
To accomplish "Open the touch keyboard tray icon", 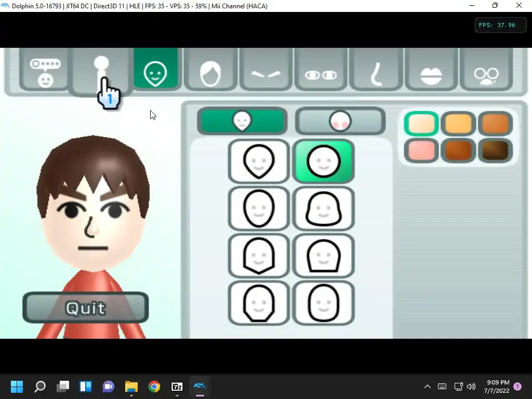I will pyautogui.click(x=442, y=387).
